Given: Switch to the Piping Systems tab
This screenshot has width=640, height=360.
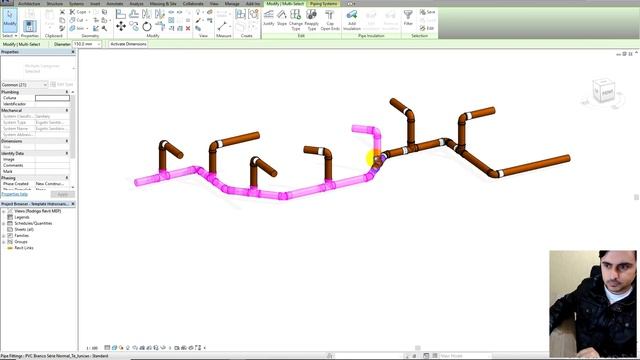Looking at the screenshot, I should pyautogui.click(x=323, y=4).
